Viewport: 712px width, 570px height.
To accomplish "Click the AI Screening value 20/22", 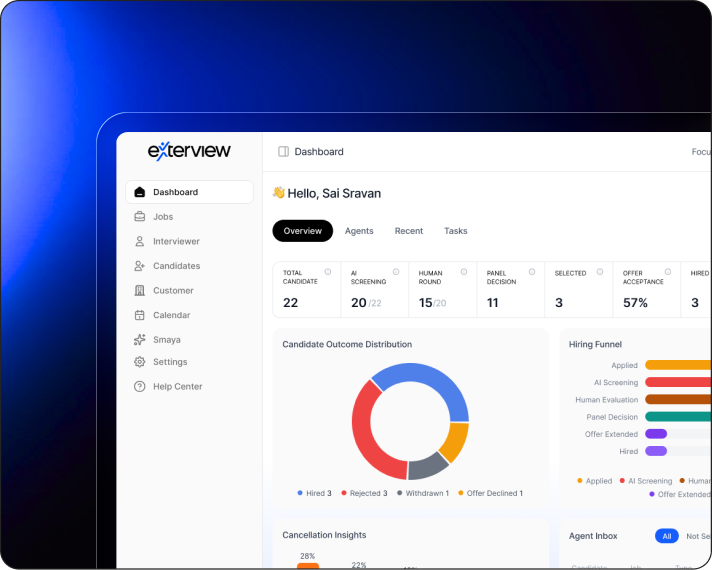I will [x=366, y=302].
